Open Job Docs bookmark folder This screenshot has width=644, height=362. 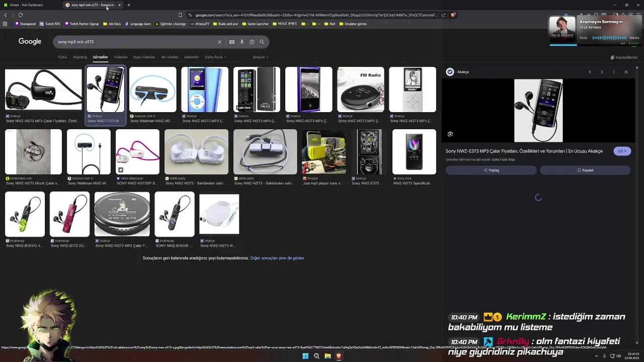(x=112, y=24)
